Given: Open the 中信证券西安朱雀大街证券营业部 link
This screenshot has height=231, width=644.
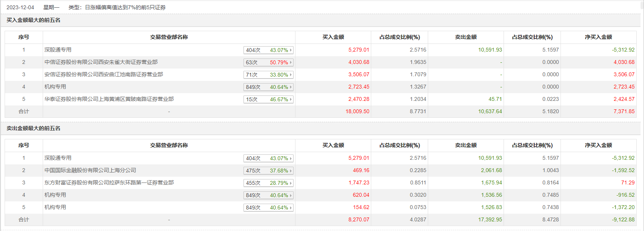Looking at the screenshot, I should coord(101,62).
